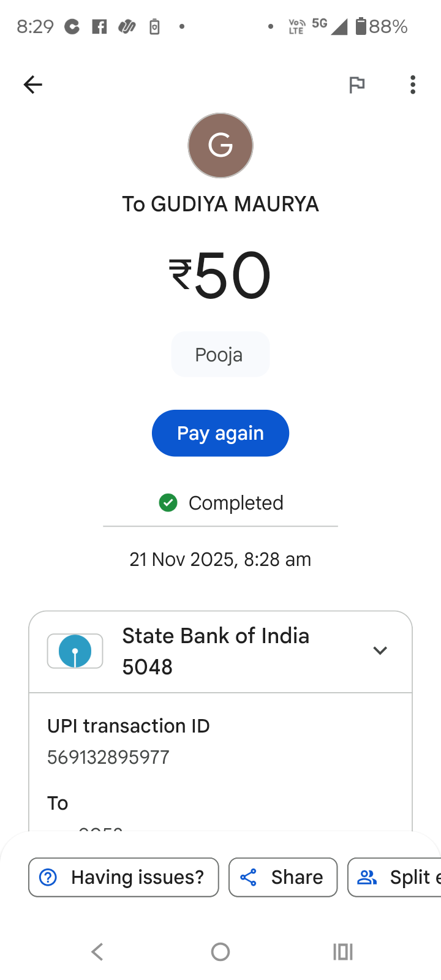Tap the Having issues? button
The height and width of the screenshot is (980, 441).
(124, 878)
